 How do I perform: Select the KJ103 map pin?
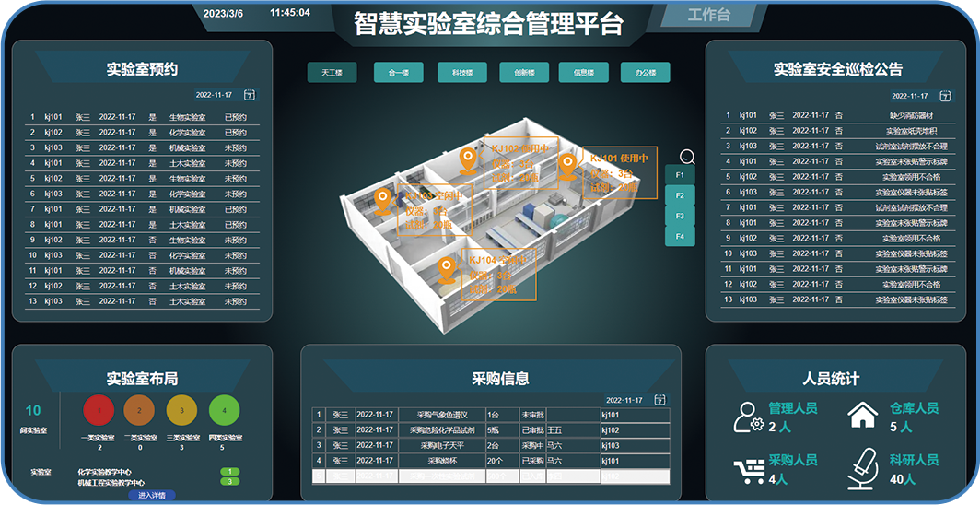click(382, 200)
